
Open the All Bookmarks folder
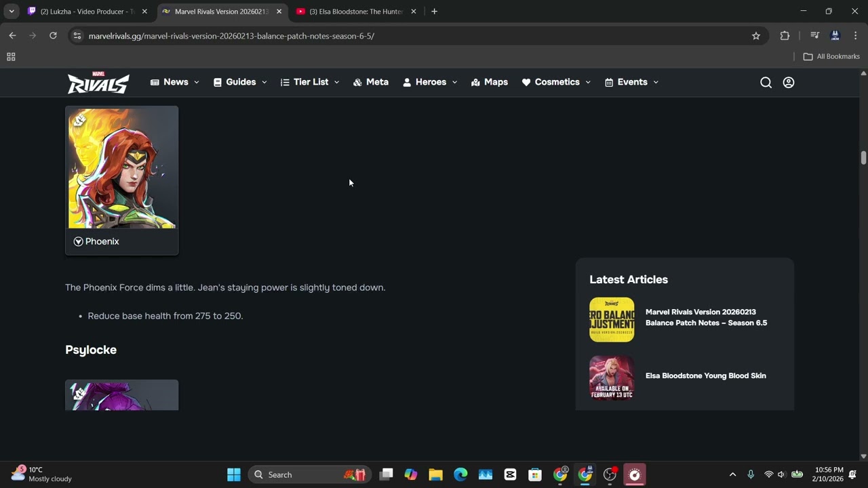(x=831, y=57)
